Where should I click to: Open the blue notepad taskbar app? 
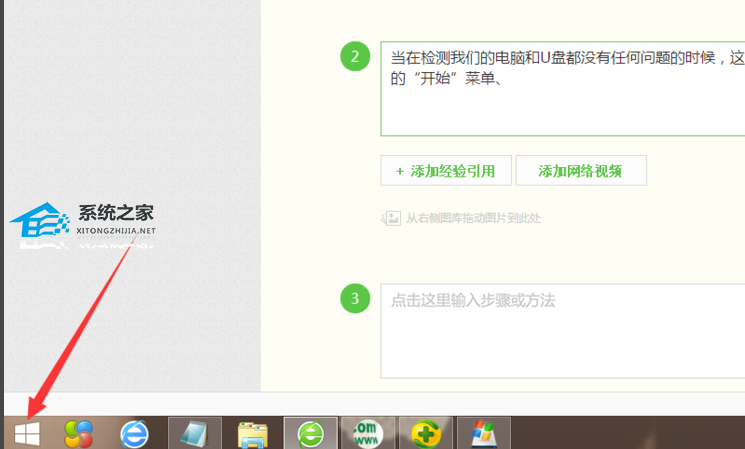(x=195, y=433)
